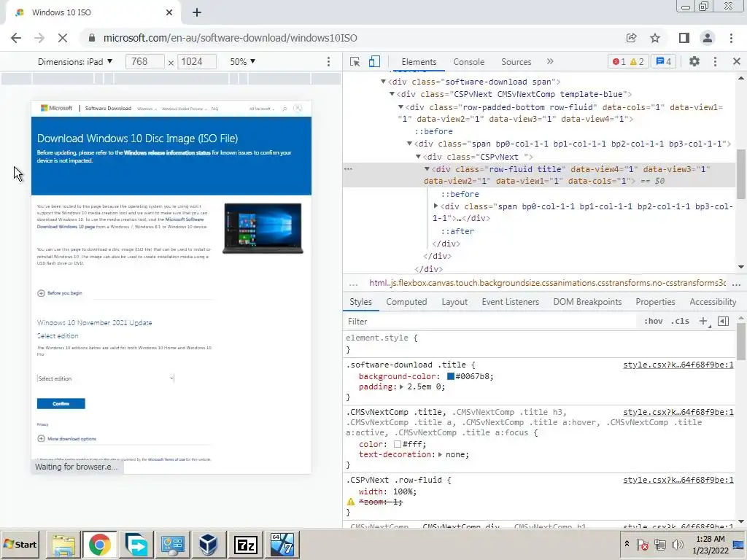Open Chrome side panel icon
747x560 pixels.
684,38
